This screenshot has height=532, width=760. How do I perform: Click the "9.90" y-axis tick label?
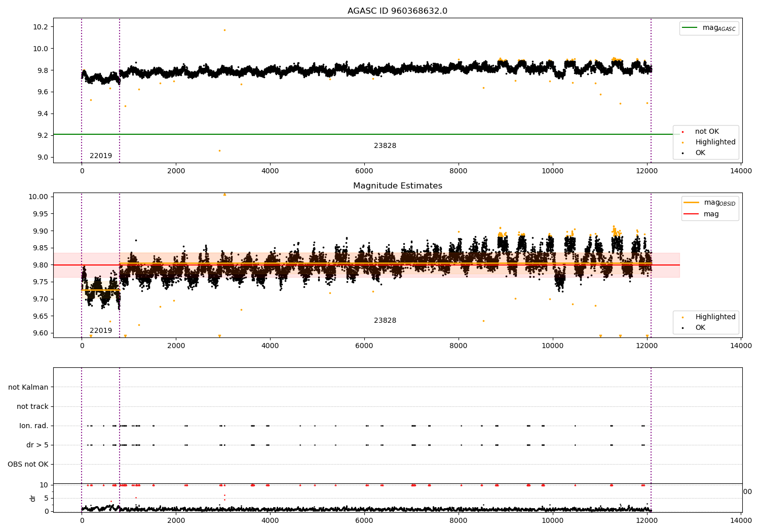pos(42,231)
